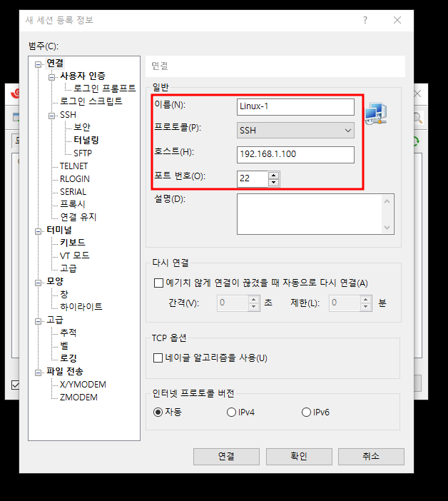Select SSH in the category tree
Image resolution: width=448 pixels, height=501 pixels.
pyautogui.click(x=68, y=115)
